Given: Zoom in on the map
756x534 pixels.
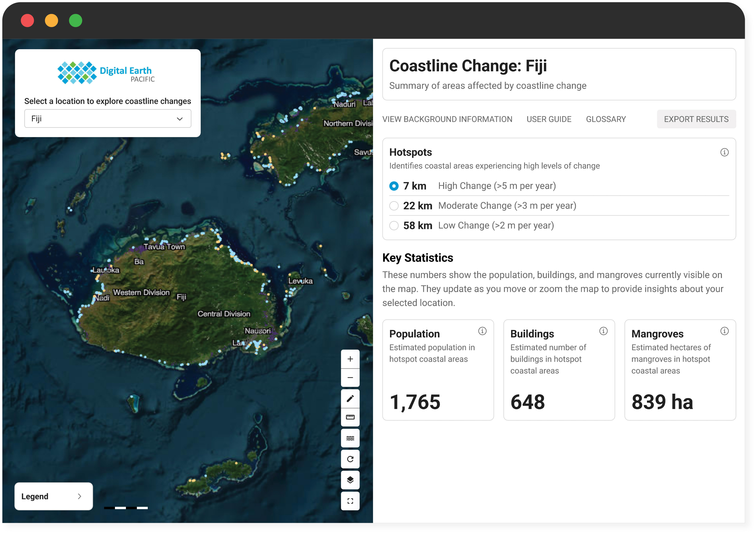Looking at the screenshot, I should pos(350,359).
